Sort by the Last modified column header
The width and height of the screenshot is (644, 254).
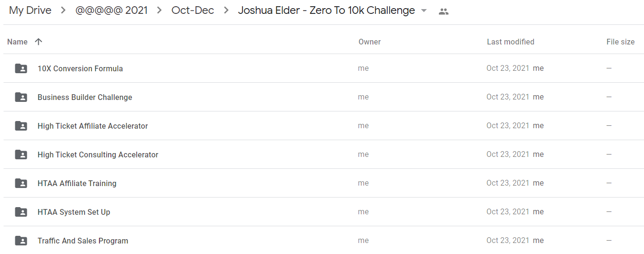tap(511, 42)
